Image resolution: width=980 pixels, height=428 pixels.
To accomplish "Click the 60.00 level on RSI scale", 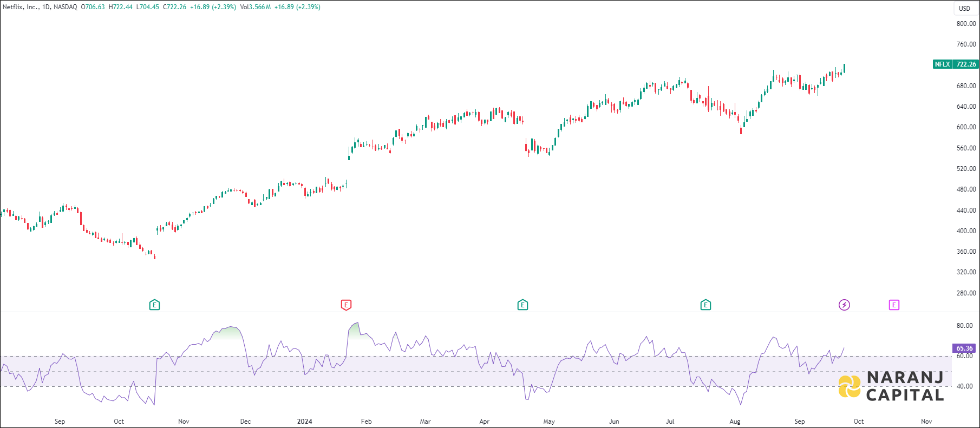I will 964,356.
